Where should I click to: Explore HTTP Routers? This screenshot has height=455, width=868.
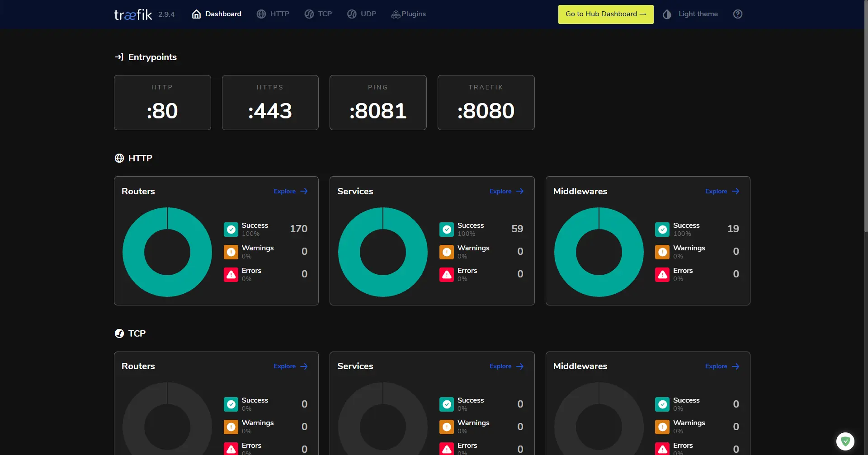click(291, 191)
